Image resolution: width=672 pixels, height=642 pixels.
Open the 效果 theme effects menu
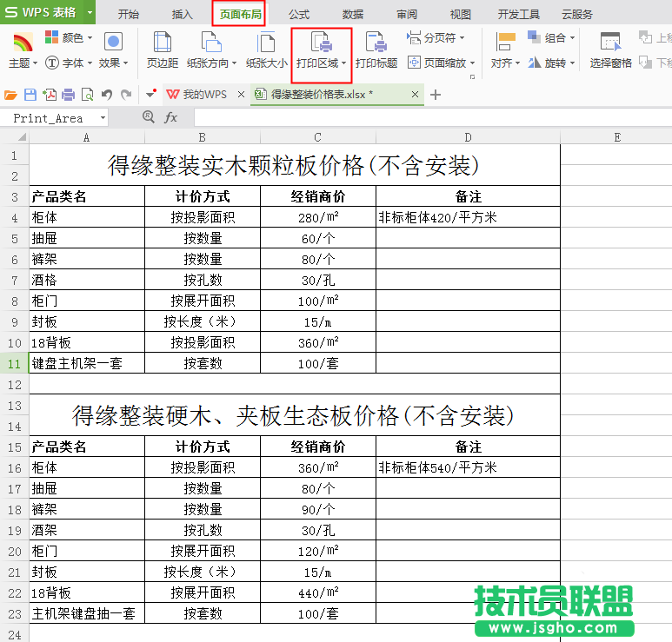[113, 50]
